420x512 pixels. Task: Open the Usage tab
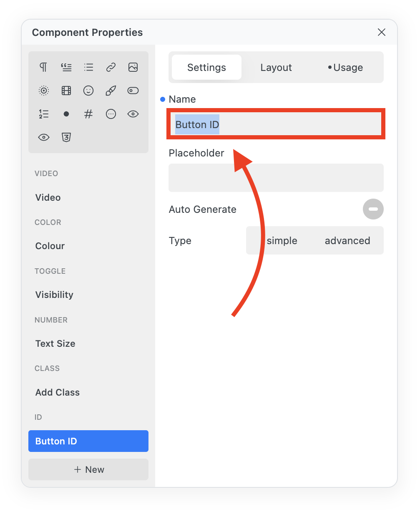point(346,68)
